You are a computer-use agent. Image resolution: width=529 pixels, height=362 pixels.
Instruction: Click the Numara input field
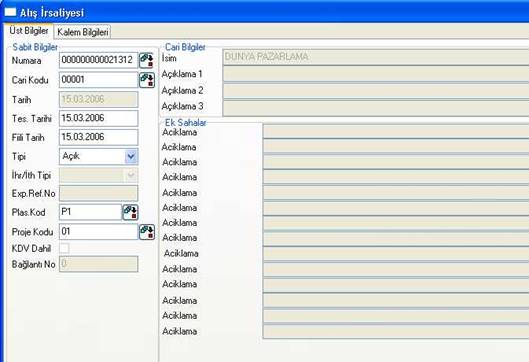(99, 60)
